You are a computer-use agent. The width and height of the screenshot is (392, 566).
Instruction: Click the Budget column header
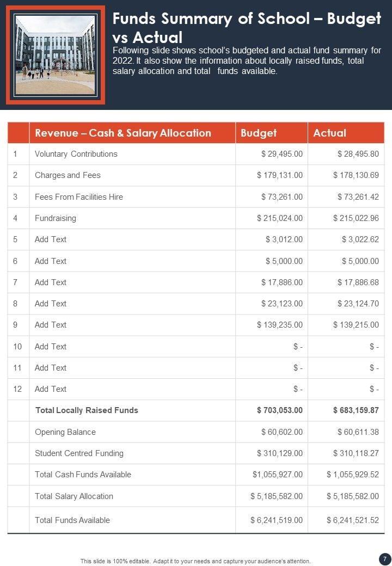pos(259,133)
